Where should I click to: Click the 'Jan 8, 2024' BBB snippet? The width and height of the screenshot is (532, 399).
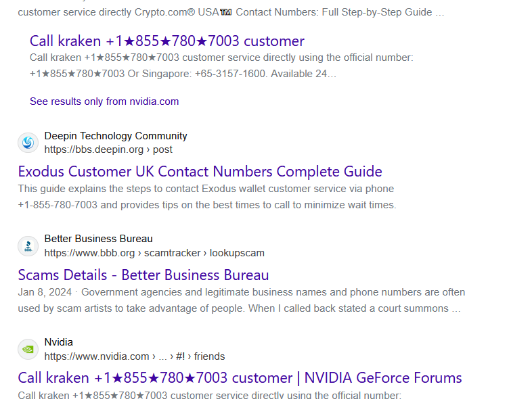pos(242,300)
